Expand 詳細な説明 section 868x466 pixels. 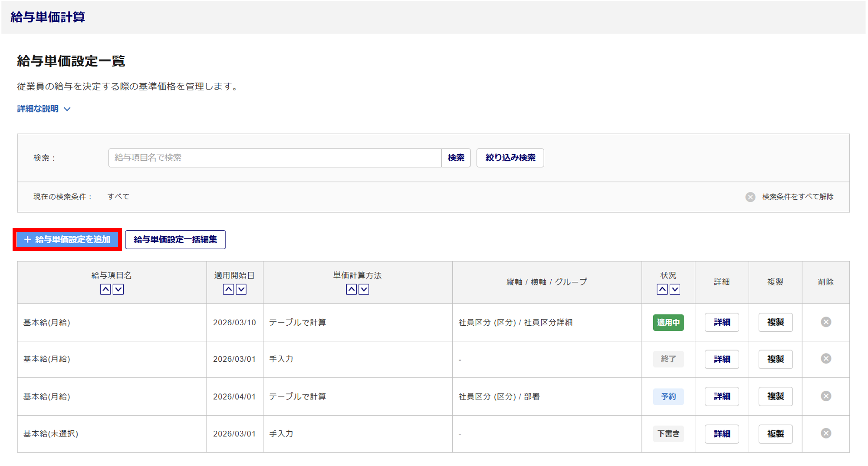43,109
